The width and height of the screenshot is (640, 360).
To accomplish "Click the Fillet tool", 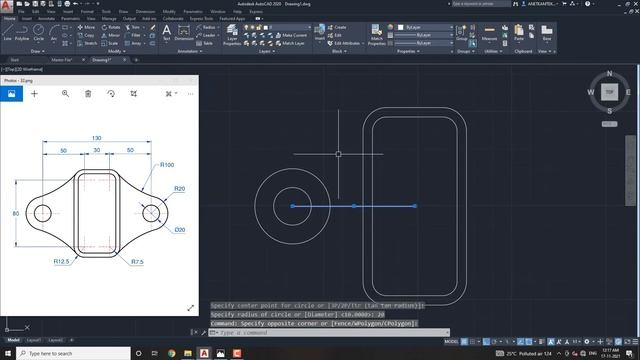I will [133, 36].
